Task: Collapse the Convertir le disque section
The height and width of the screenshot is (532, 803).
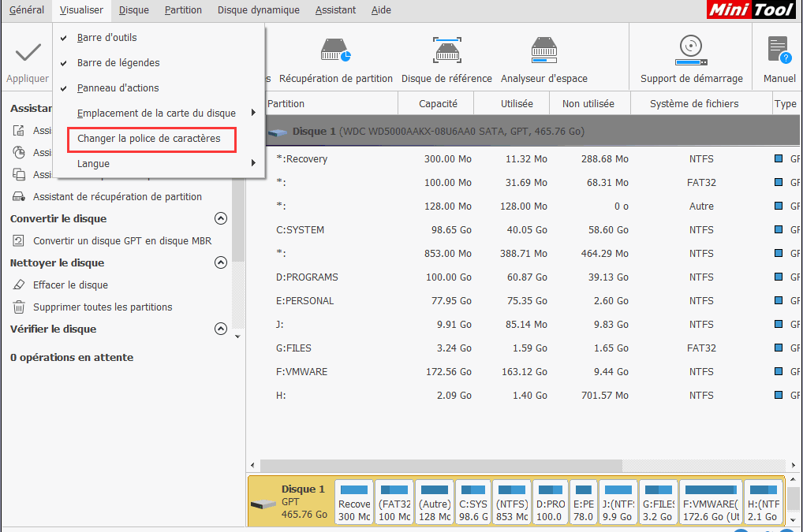Action: (221, 219)
